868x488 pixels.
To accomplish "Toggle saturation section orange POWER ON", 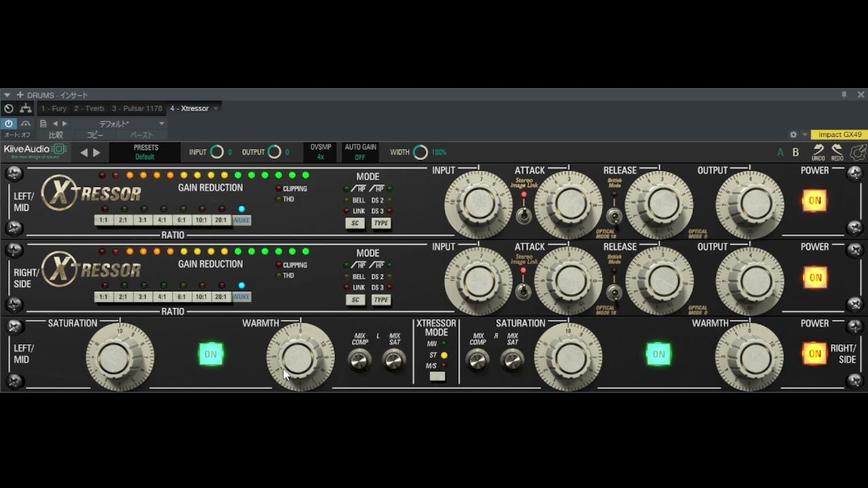I will click(814, 354).
